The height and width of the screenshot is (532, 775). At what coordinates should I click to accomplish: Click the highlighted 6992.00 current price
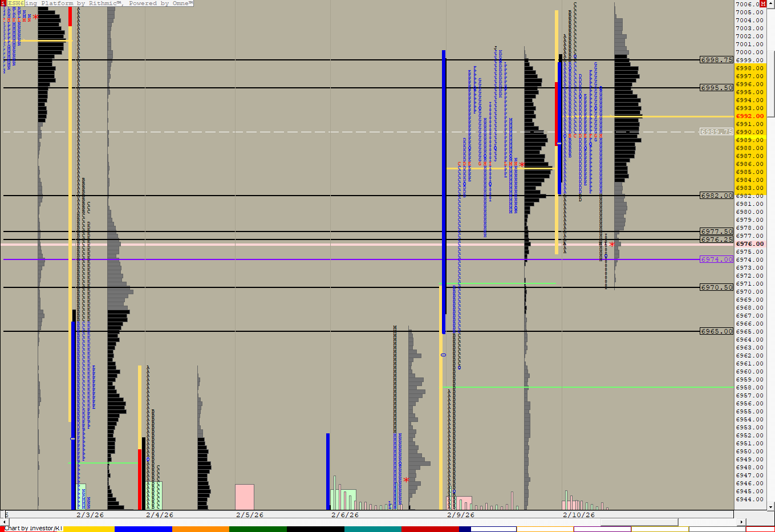(749, 116)
